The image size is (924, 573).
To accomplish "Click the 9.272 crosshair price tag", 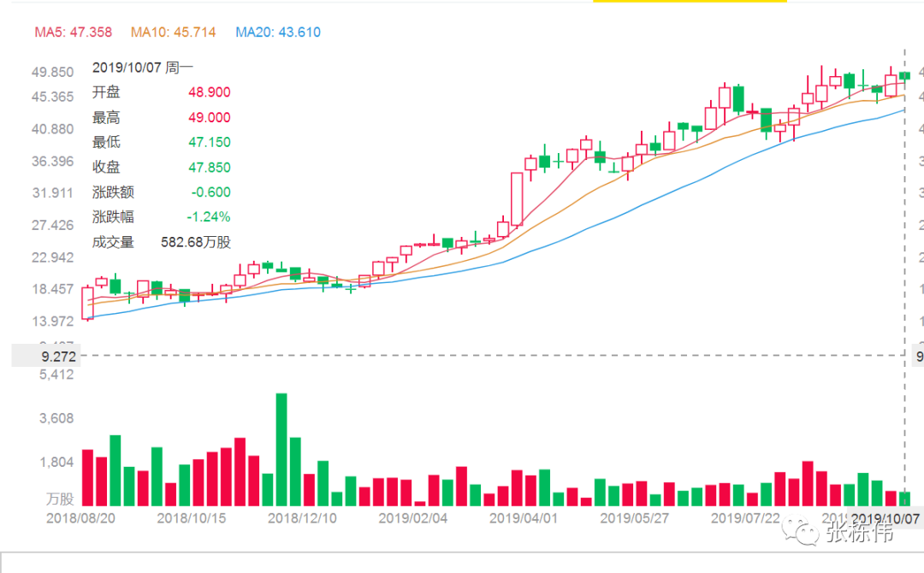I will (x=46, y=357).
